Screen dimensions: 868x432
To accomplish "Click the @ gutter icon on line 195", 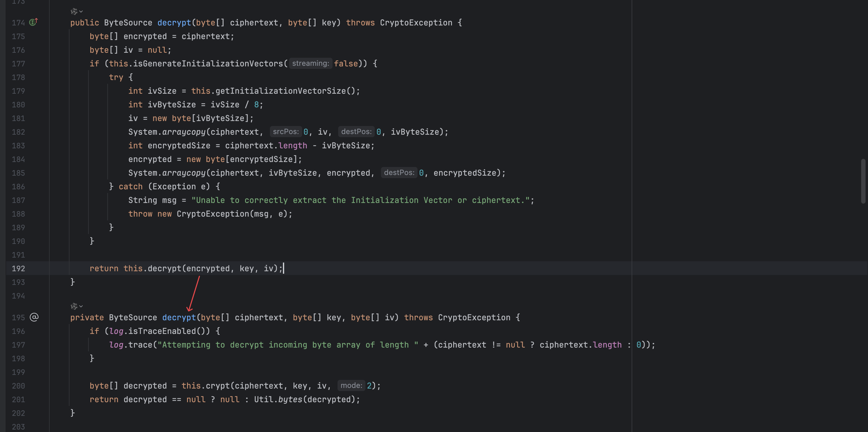I will (x=34, y=317).
